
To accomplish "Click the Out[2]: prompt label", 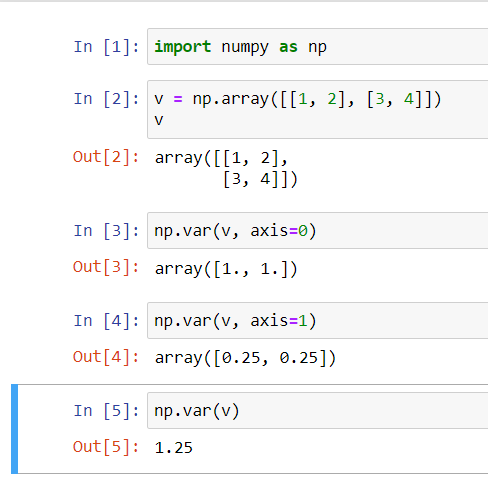I will pyautogui.click(x=106, y=157).
